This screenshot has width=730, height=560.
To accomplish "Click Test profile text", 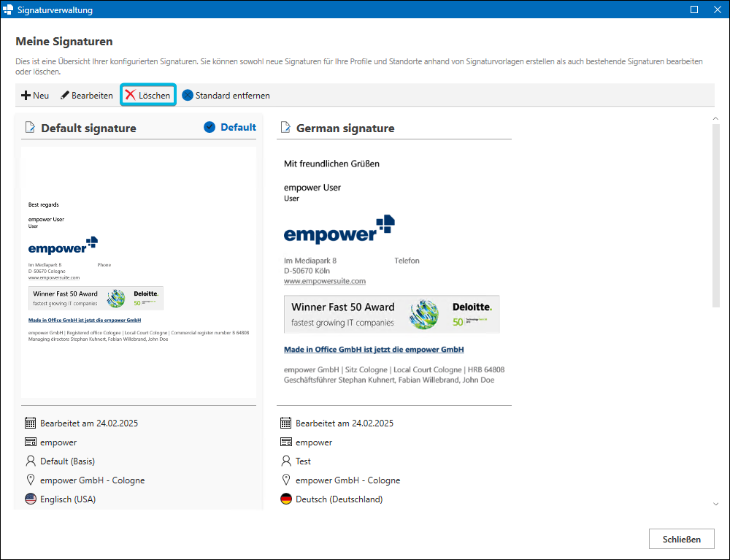I will point(303,461).
